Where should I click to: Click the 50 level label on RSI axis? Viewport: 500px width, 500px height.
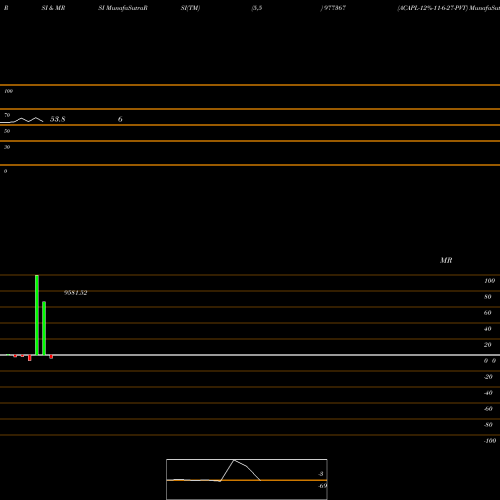click(x=7, y=131)
